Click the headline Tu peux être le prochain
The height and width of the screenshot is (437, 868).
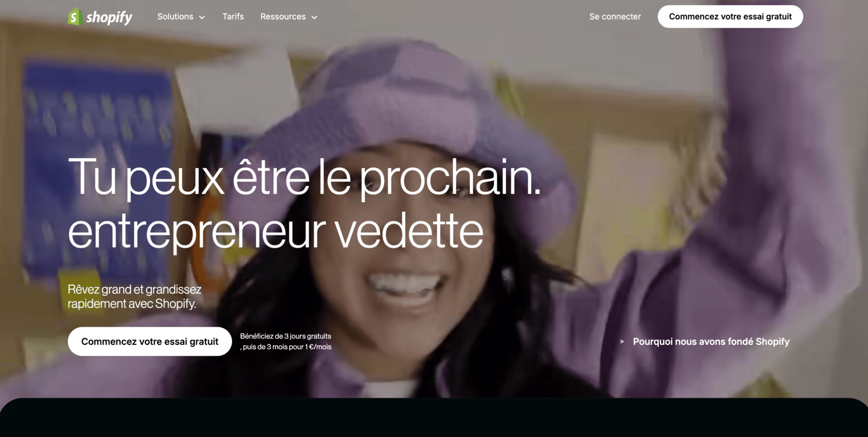(305, 178)
